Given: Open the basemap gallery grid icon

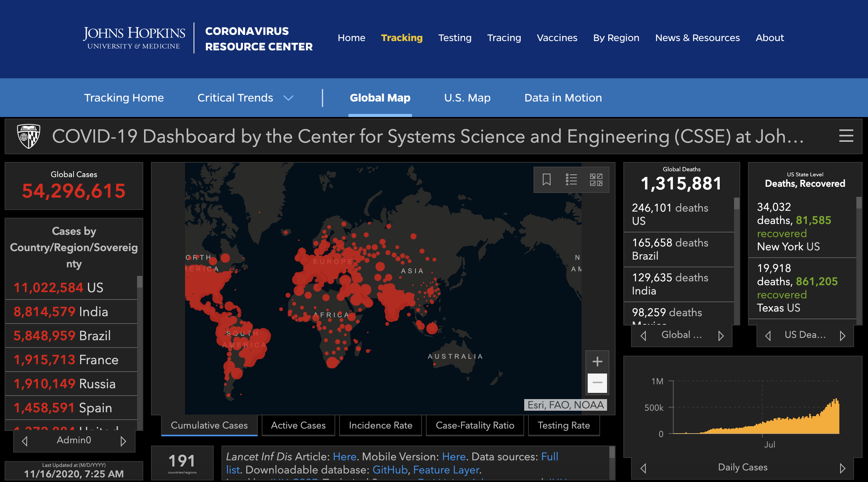Looking at the screenshot, I should pyautogui.click(x=596, y=179).
